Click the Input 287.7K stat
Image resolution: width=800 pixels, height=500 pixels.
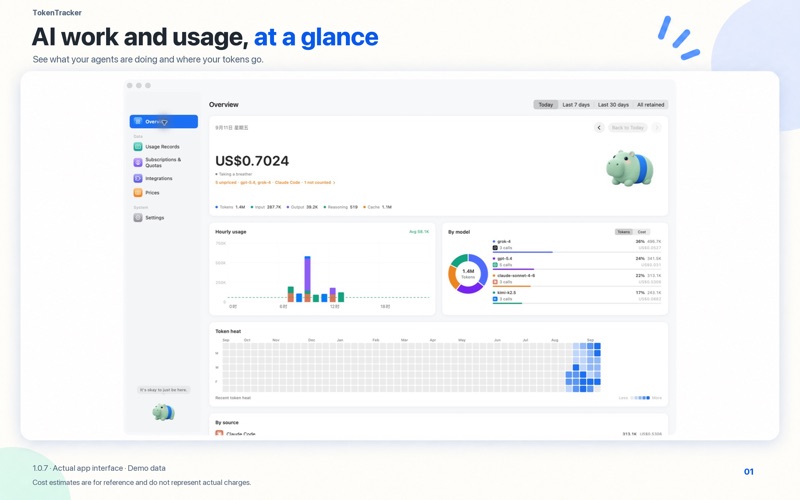266,207
